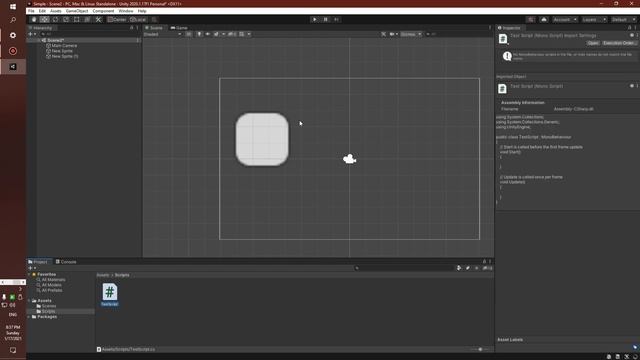Select New Sprite (1) in Hierarchy
The height and width of the screenshot is (360, 640).
coord(65,56)
